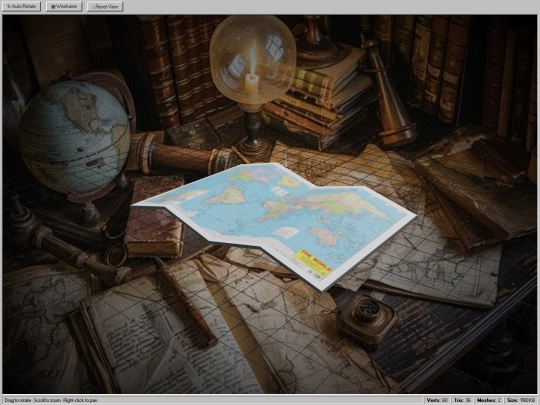Select the Size value in status bar
The width and height of the screenshot is (540, 405).
point(521,400)
